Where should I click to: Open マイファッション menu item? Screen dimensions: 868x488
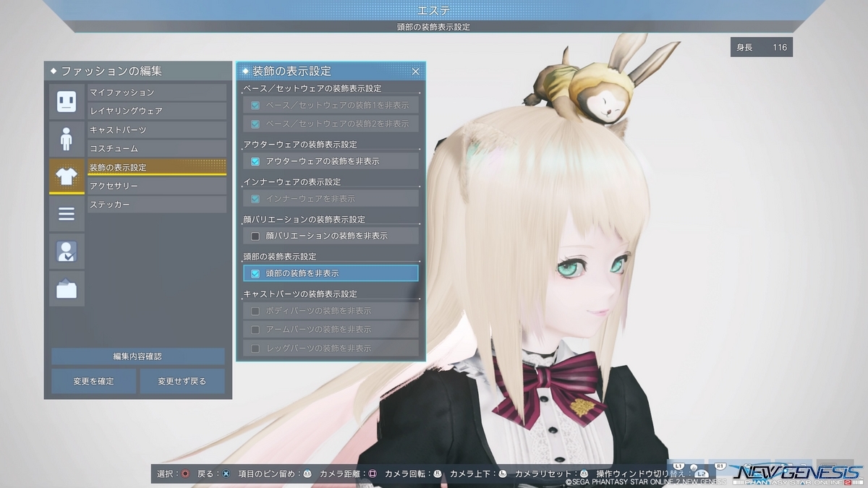coord(157,93)
